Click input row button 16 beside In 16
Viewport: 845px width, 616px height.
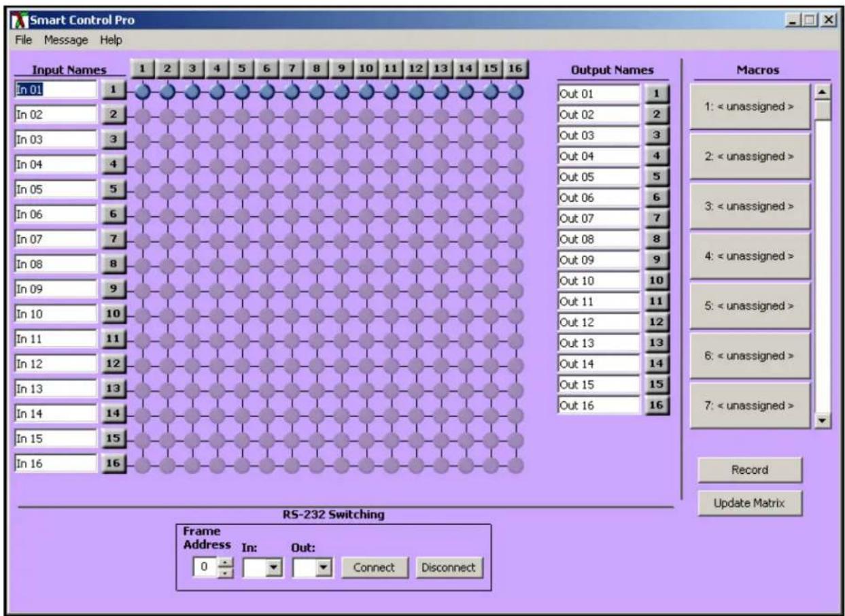114,464
